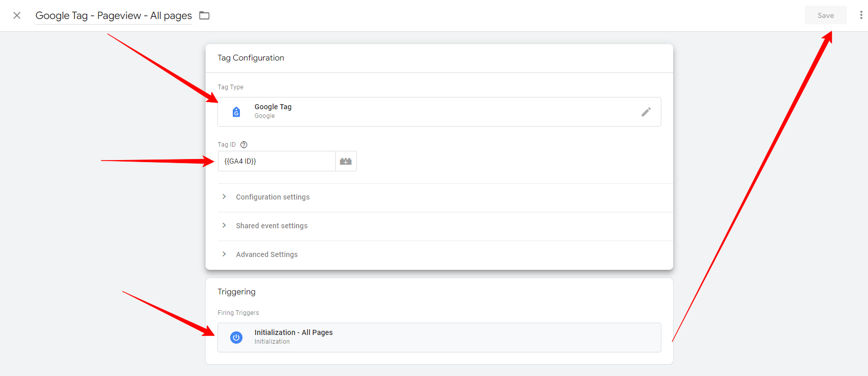The height and width of the screenshot is (376, 868).
Task: Select the Google Tag type row
Action: (x=439, y=112)
